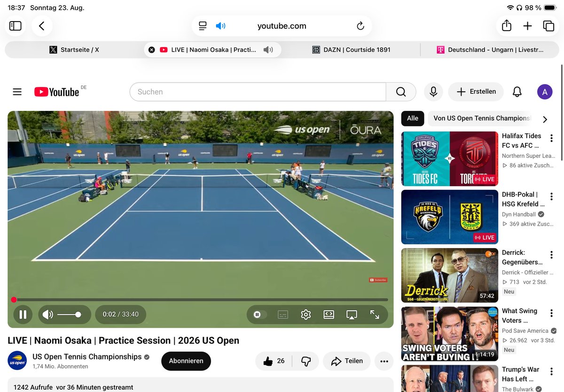The height and width of the screenshot is (392, 564).
Task: Open Pod Save America channel link
Action: click(525, 330)
